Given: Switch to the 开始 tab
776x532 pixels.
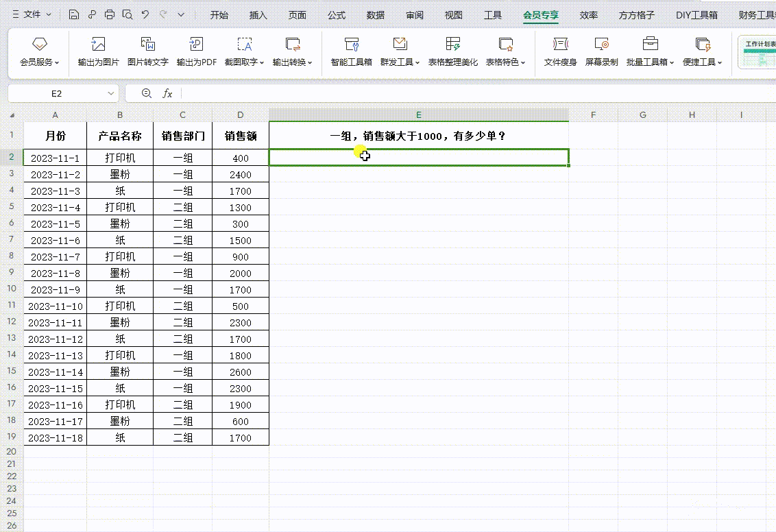Looking at the screenshot, I should 219,15.
